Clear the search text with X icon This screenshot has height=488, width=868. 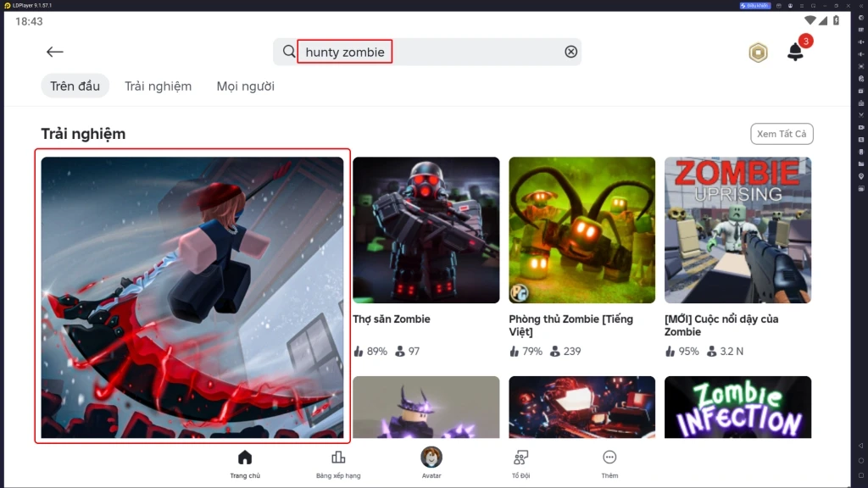[571, 53]
